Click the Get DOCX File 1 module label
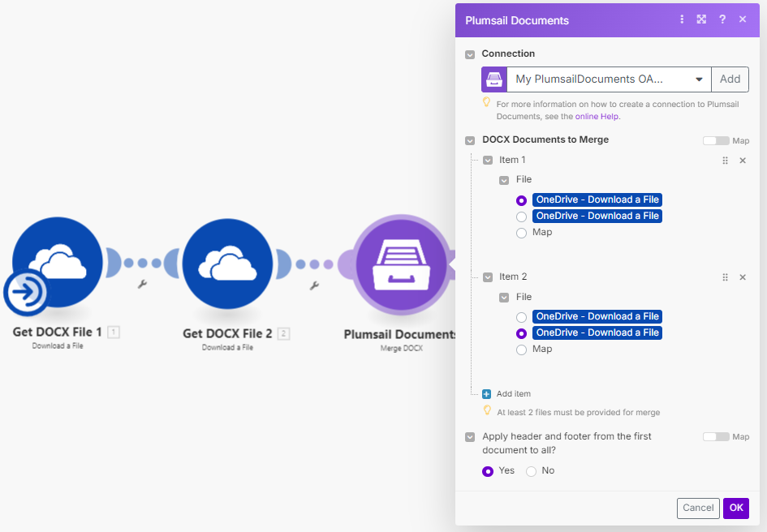767x532 pixels. 58,332
